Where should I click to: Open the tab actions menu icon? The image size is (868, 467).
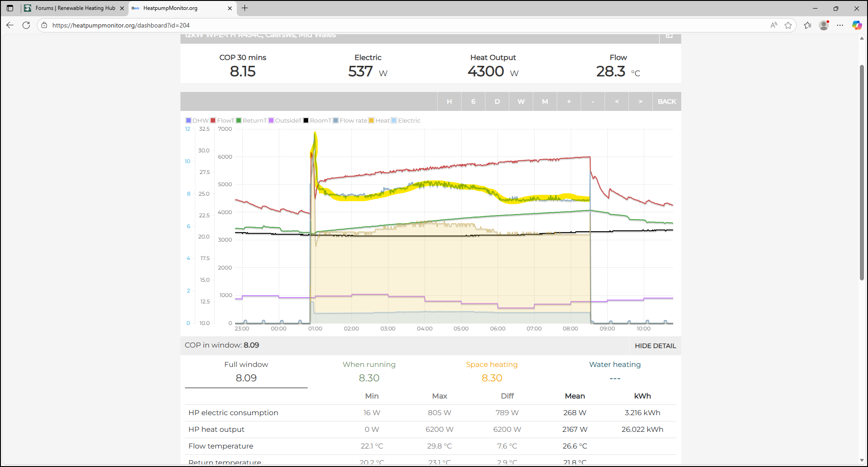[x=10, y=8]
